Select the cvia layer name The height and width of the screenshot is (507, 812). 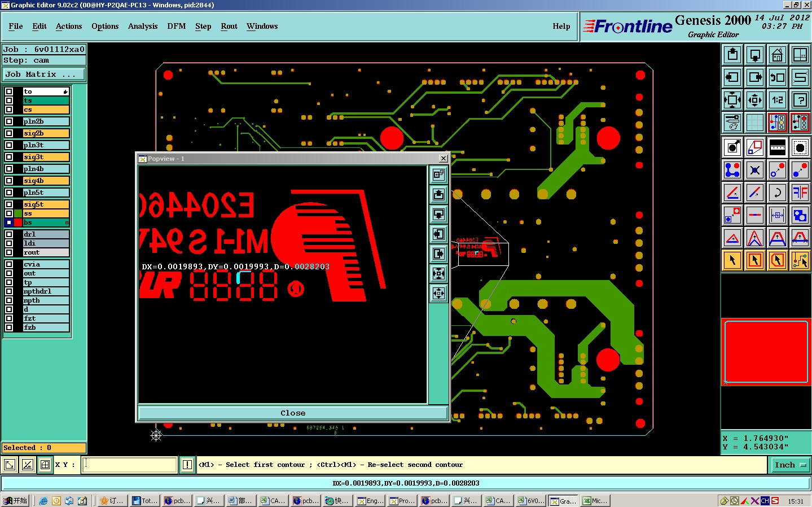(46, 264)
